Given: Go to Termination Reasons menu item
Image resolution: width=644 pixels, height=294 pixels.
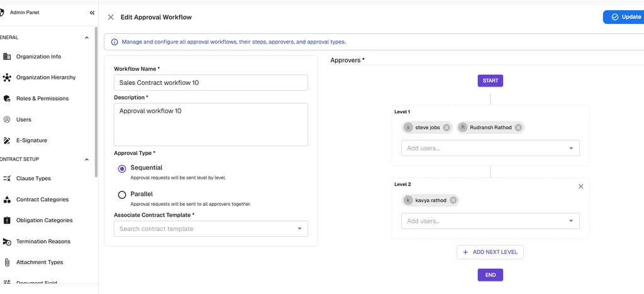Looking at the screenshot, I should pos(43,242).
